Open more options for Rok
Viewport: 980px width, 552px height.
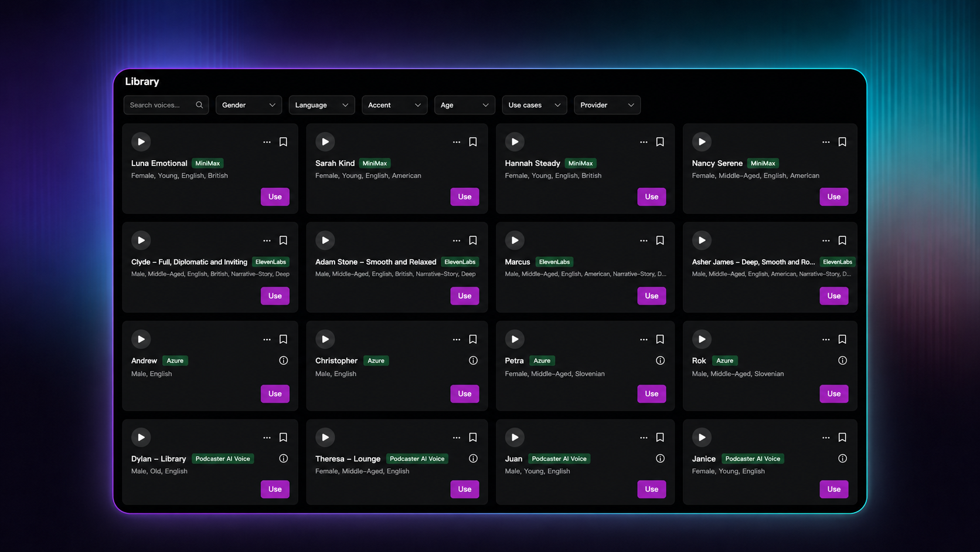point(826,339)
